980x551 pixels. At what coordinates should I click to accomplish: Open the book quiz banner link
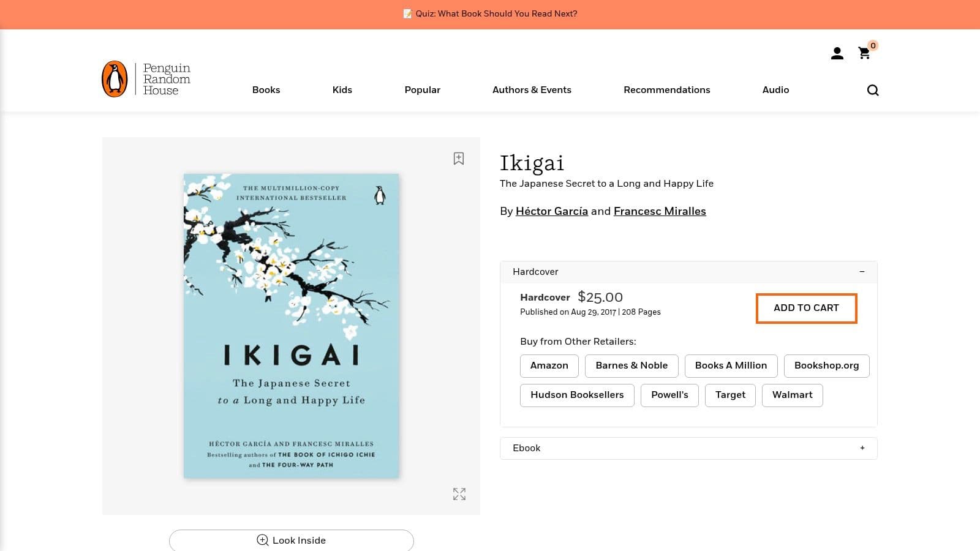[x=490, y=13]
